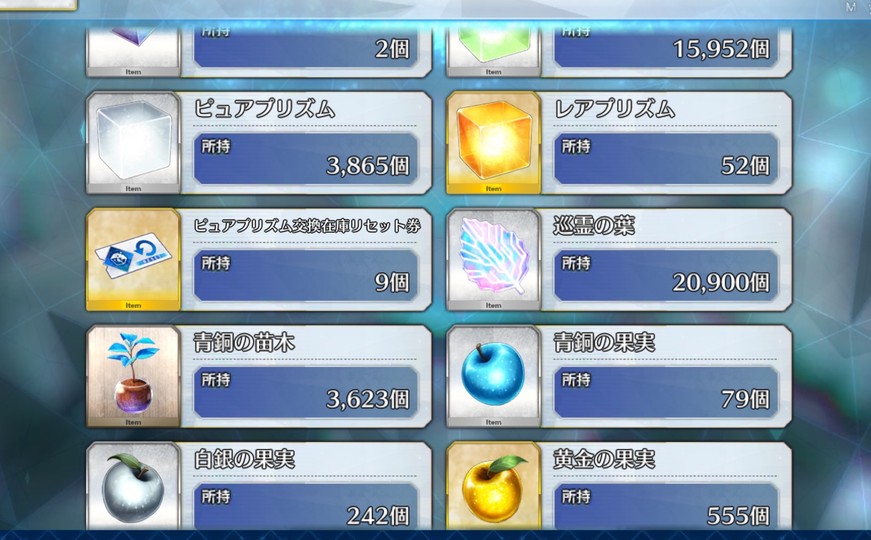Click the 555個 golden fruit quantity
The width and height of the screenshot is (871, 540).
738,516
